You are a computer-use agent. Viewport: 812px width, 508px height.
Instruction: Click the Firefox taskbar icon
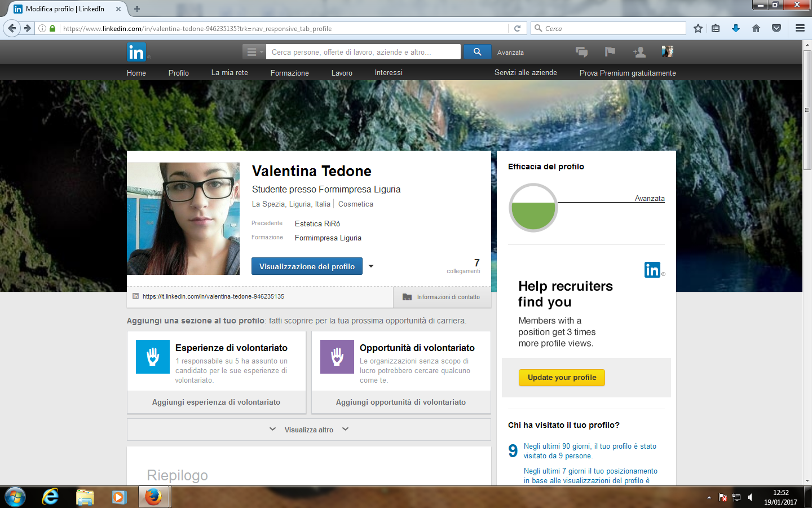[153, 497]
